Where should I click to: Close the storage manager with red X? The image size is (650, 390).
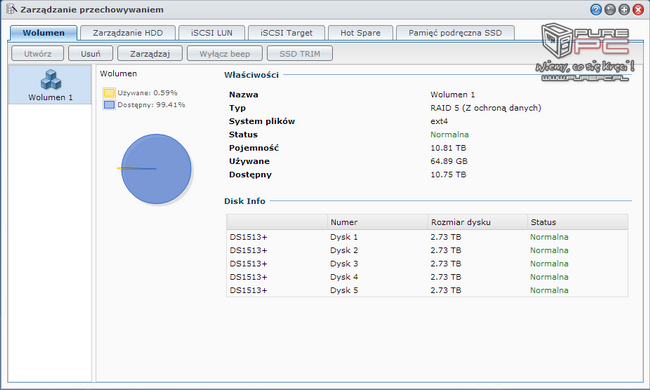(638, 9)
